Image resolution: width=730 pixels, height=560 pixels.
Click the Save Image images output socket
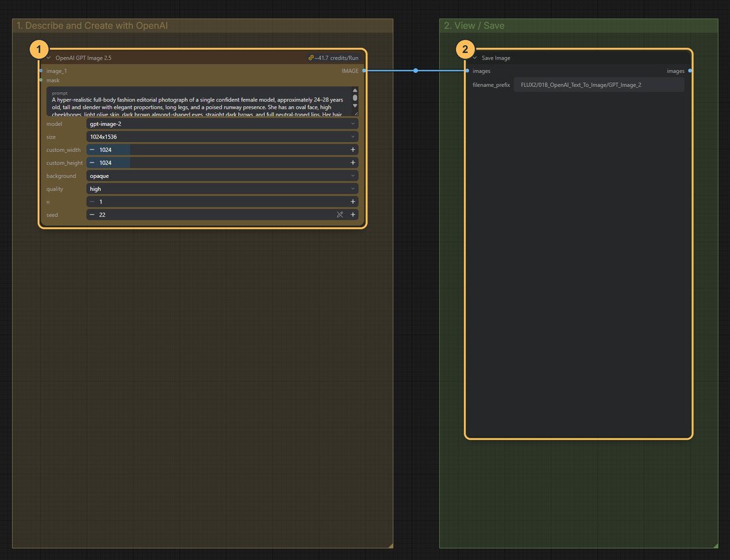tap(690, 71)
